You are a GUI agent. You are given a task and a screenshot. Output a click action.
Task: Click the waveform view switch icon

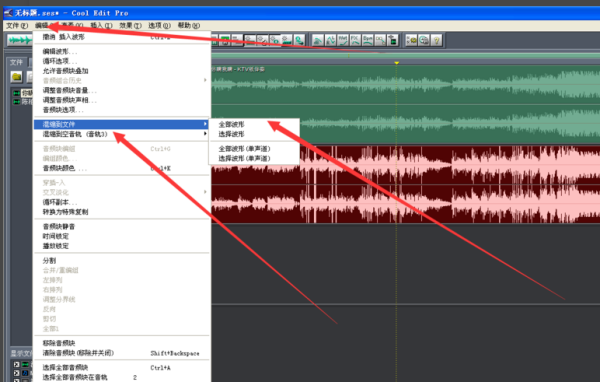(x=19, y=40)
